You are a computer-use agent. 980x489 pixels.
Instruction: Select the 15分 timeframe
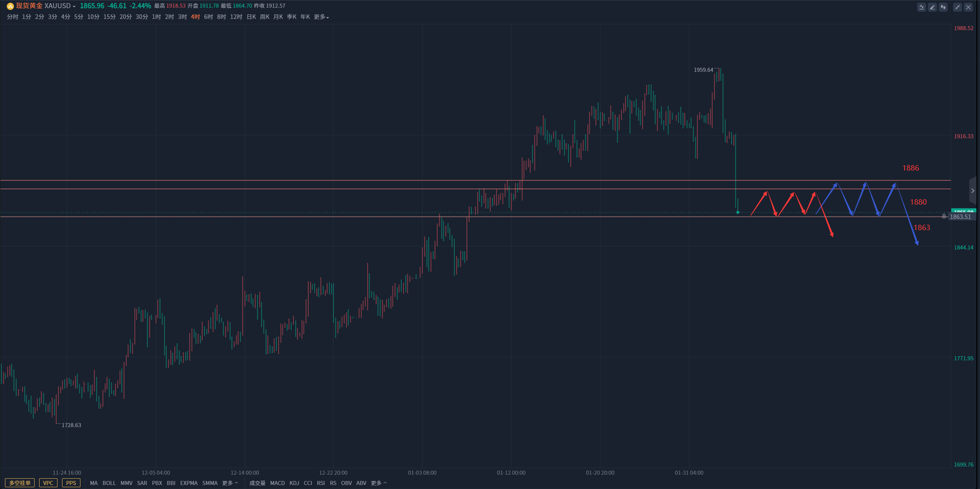[109, 17]
